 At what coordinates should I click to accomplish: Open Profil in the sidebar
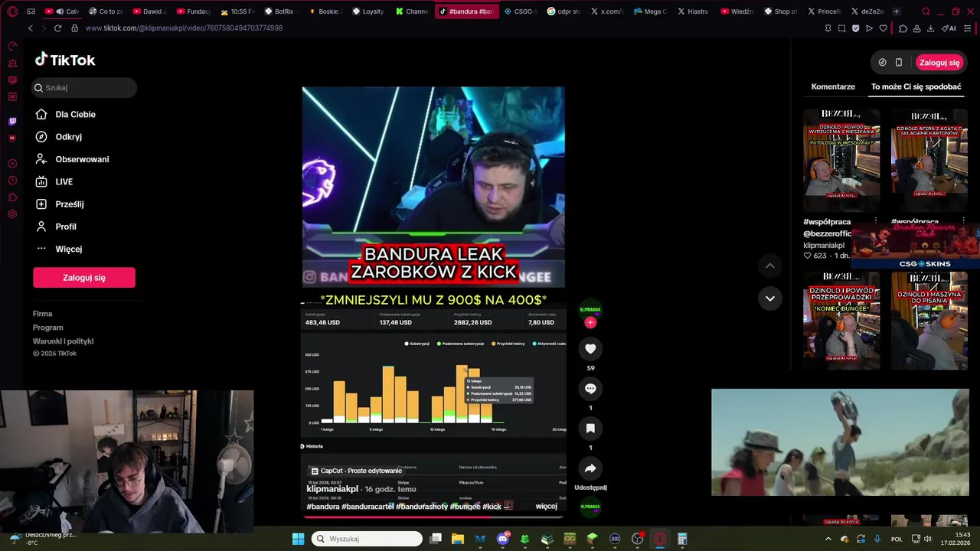tap(65, 227)
